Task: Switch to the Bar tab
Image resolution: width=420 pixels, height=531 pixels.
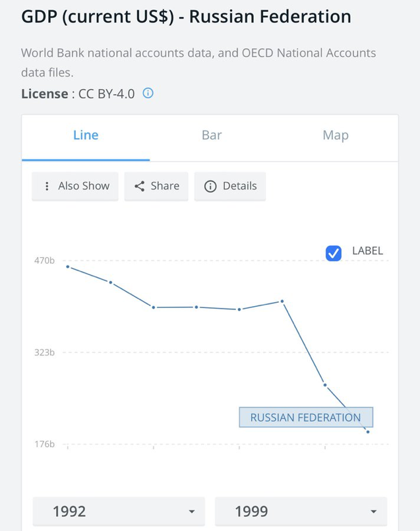Action: coord(212,135)
